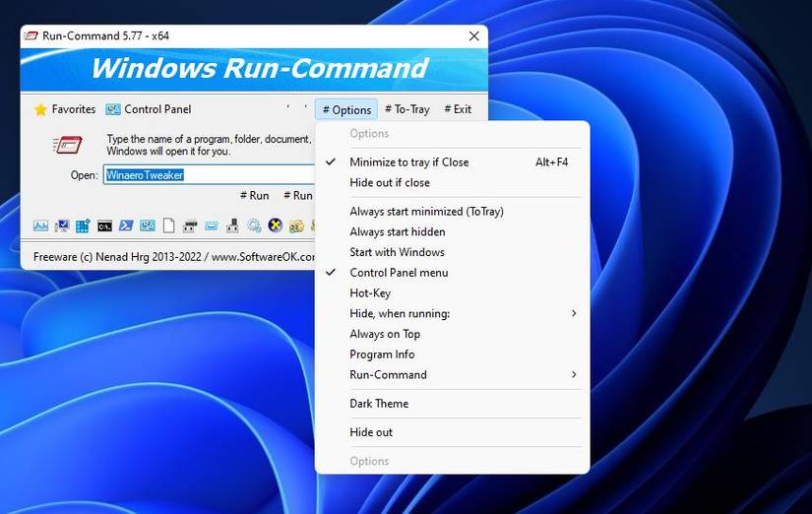Launch Command Prompt from black console icon

[104, 226]
